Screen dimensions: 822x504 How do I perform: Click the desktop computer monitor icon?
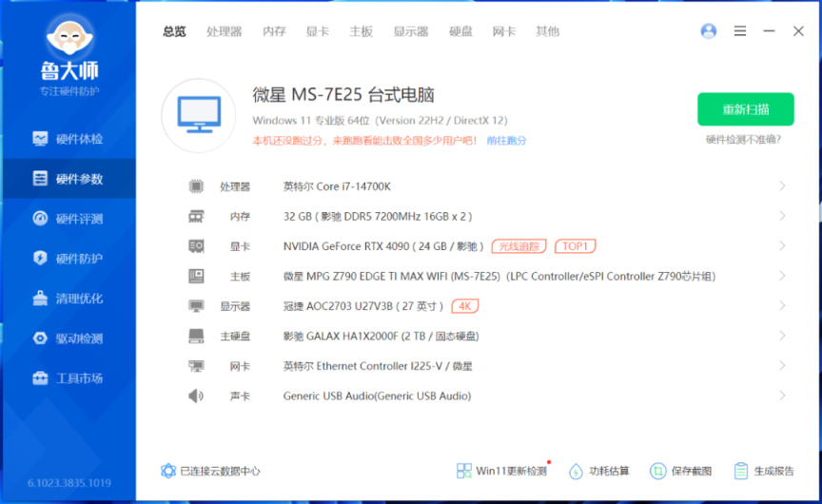[199, 115]
